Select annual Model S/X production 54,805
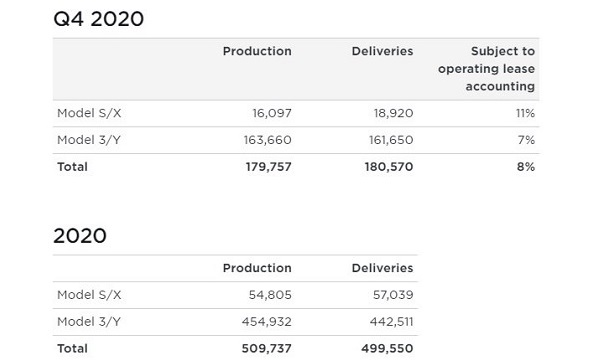Screen dimensions: 599x363 (270, 295)
